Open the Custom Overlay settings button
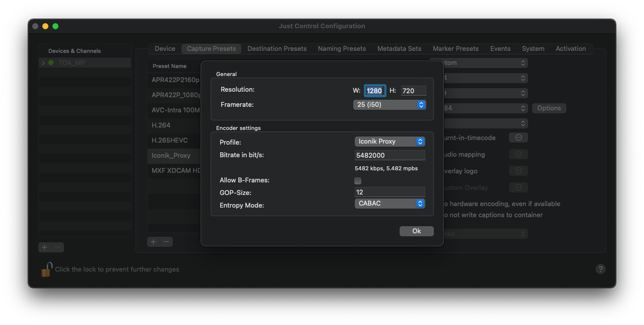The image size is (644, 325). 519,187
